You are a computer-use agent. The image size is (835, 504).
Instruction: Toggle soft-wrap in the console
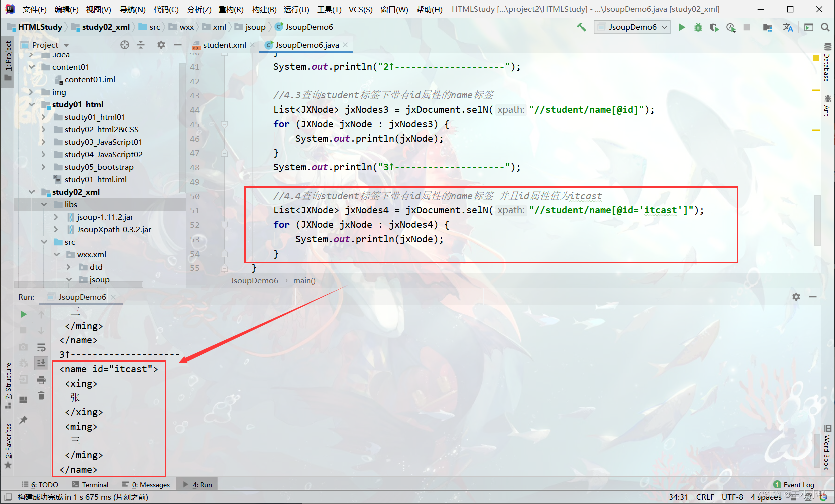click(x=41, y=347)
